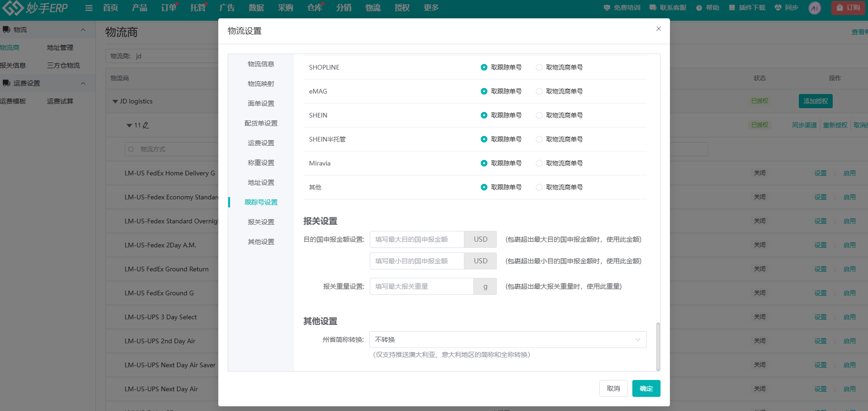Click the 最大目的国申报金额 input
Viewport: 868px width, 411px height.
(x=417, y=239)
